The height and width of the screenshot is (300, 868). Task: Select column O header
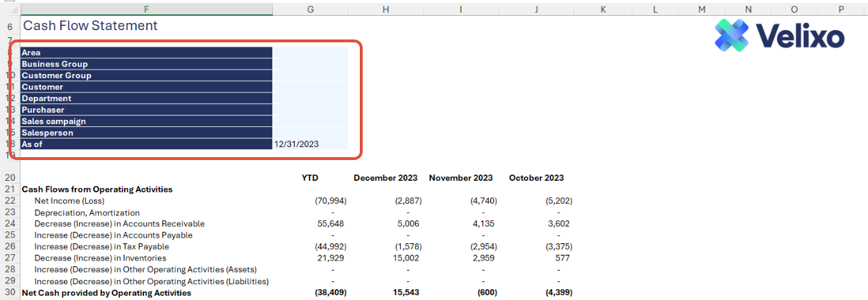point(795,9)
